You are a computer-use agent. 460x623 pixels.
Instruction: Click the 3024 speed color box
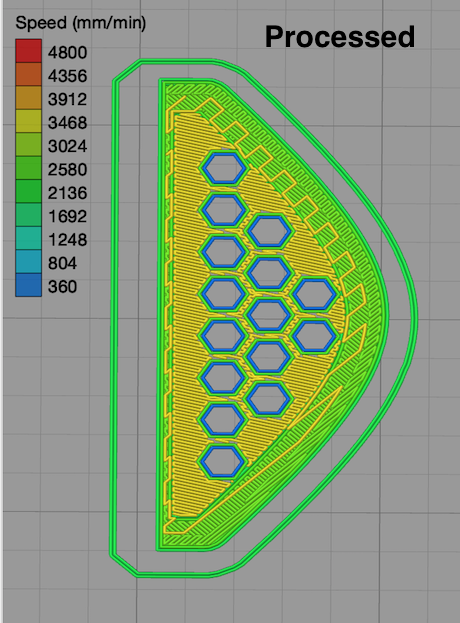tap(29, 145)
